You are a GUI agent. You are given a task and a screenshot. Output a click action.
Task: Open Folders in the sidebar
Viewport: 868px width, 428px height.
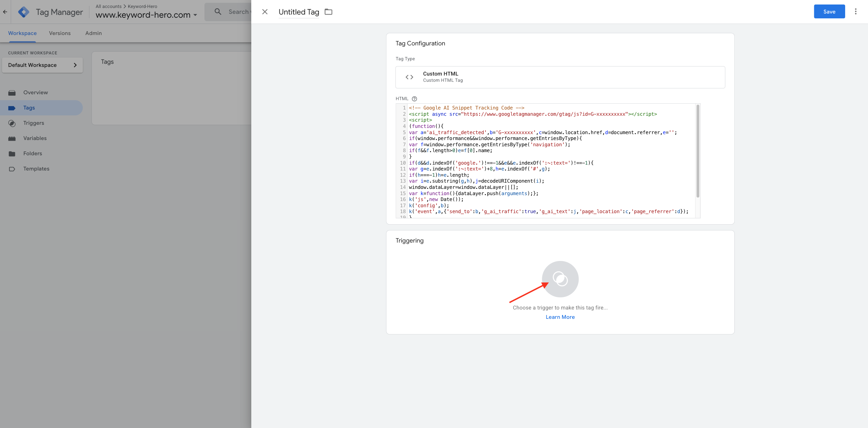[41, 154]
